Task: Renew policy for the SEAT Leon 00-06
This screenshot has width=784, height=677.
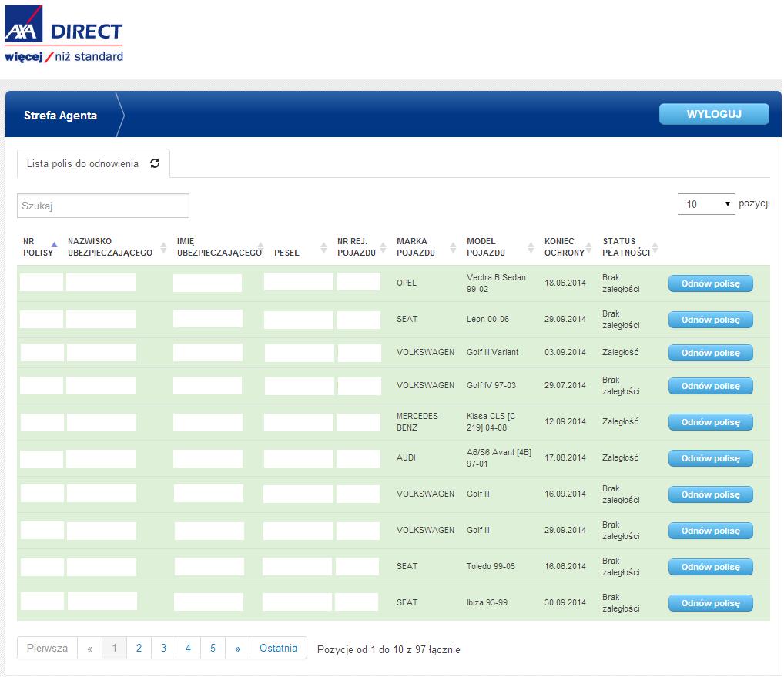Action: tap(711, 320)
